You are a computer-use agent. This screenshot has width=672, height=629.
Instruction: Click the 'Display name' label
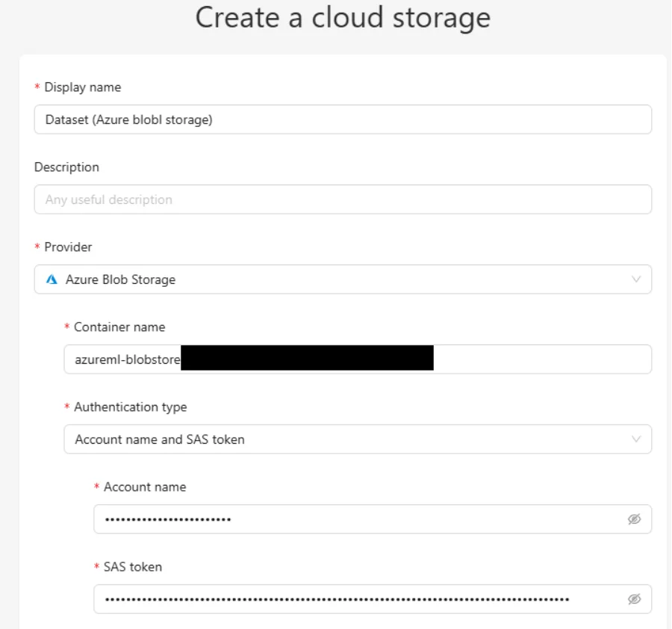coord(83,87)
